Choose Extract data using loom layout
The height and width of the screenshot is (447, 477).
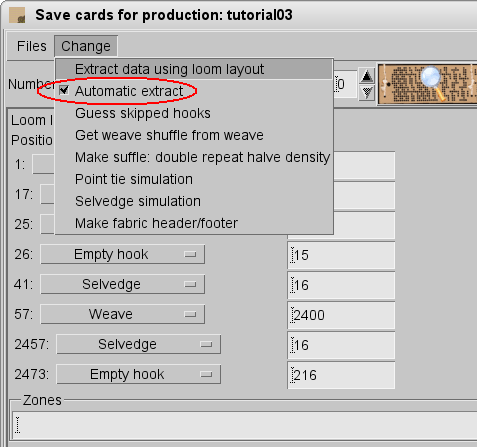tap(194, 70)
